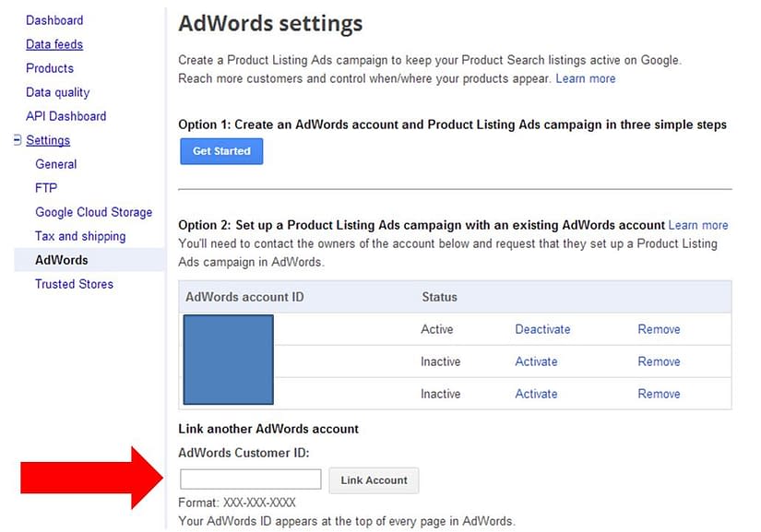Click the Get Started button
The image size is (761, 532).
221,151
